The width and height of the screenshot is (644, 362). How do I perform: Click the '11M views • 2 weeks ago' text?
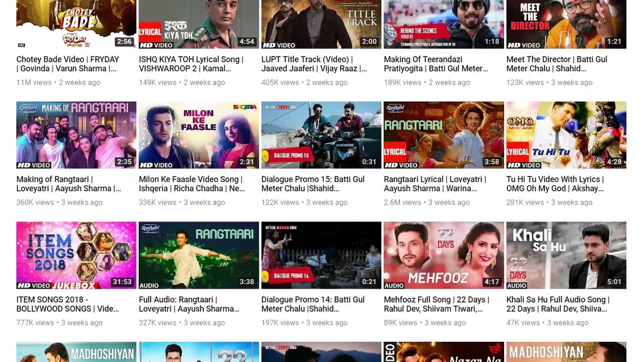coord(58,82)
